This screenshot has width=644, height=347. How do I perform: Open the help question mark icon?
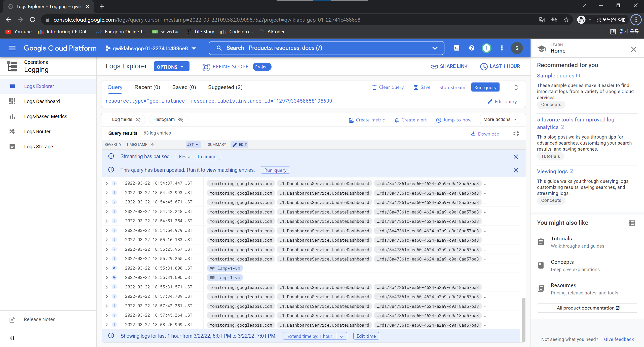pos(472,48)
